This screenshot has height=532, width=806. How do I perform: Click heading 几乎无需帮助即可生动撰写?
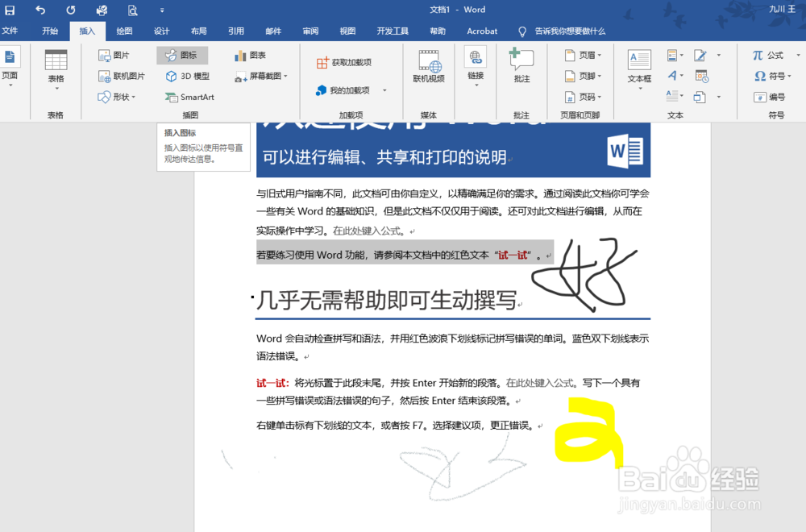point(386,300)
